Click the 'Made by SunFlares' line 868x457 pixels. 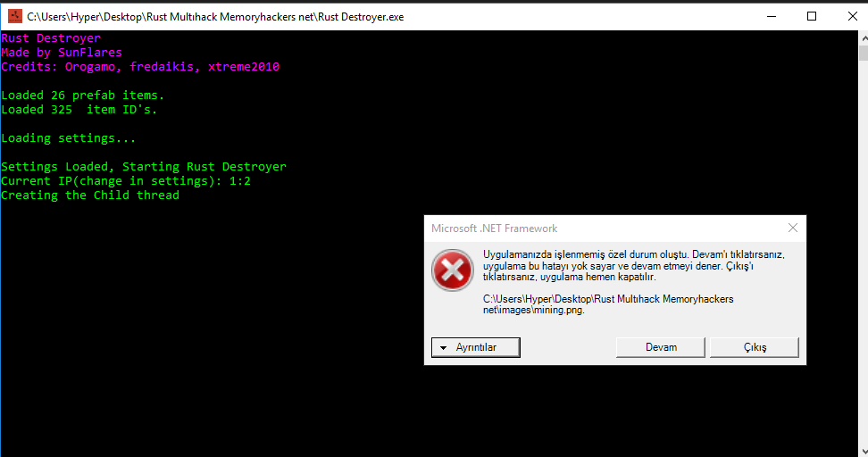[62, 53]
